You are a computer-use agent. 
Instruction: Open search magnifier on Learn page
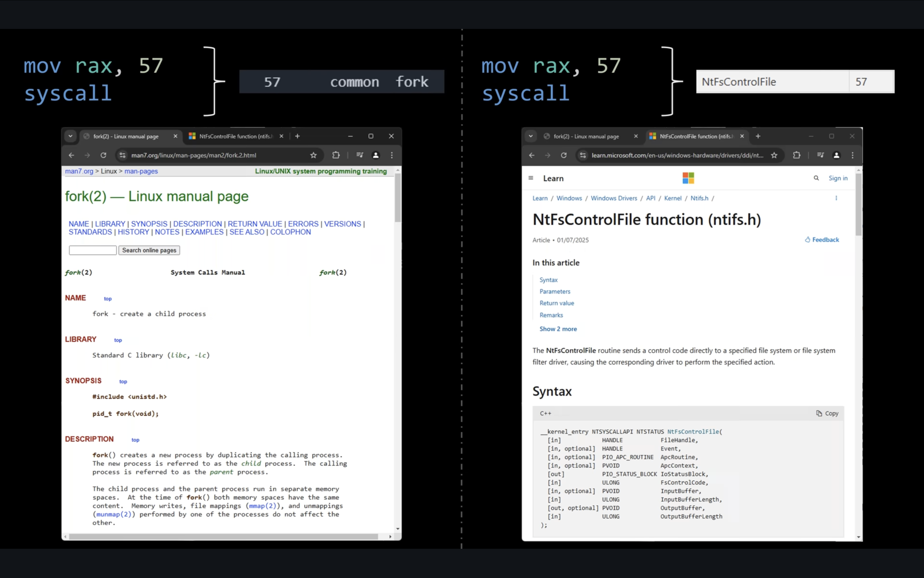click(x=816, y=178)
